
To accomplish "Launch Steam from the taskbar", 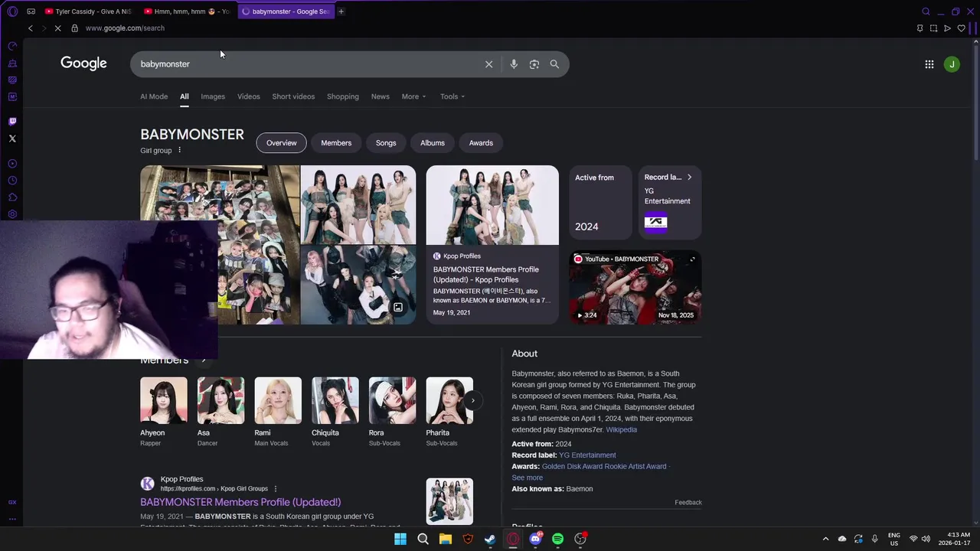I will coord(490,539).
